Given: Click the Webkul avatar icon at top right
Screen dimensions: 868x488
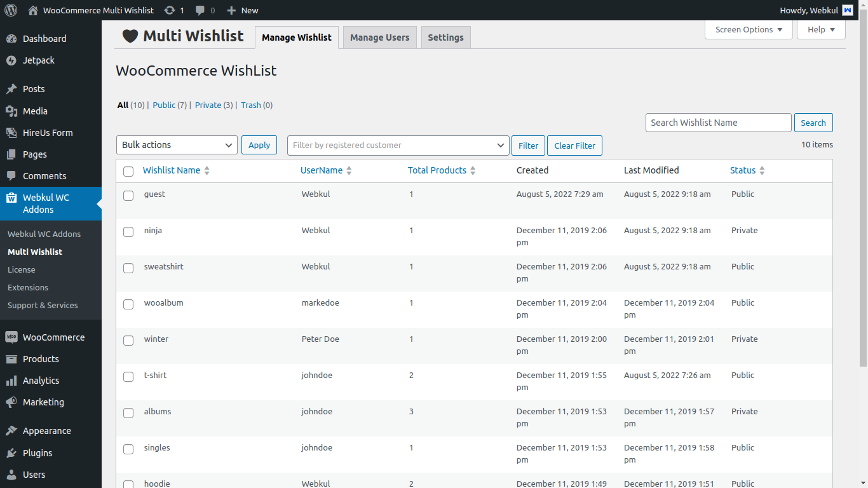Looking at the screenshot, I should coord(848,10).
